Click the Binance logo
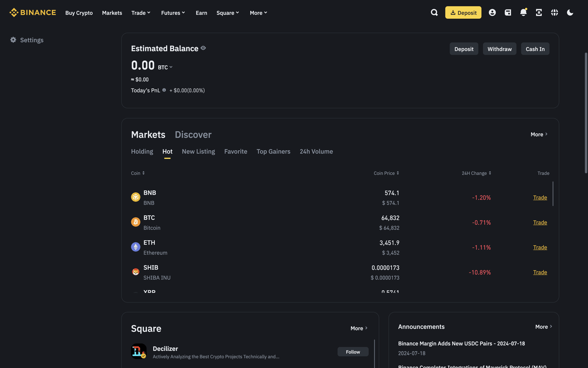588x368 pixels. [x=32, y=13]
